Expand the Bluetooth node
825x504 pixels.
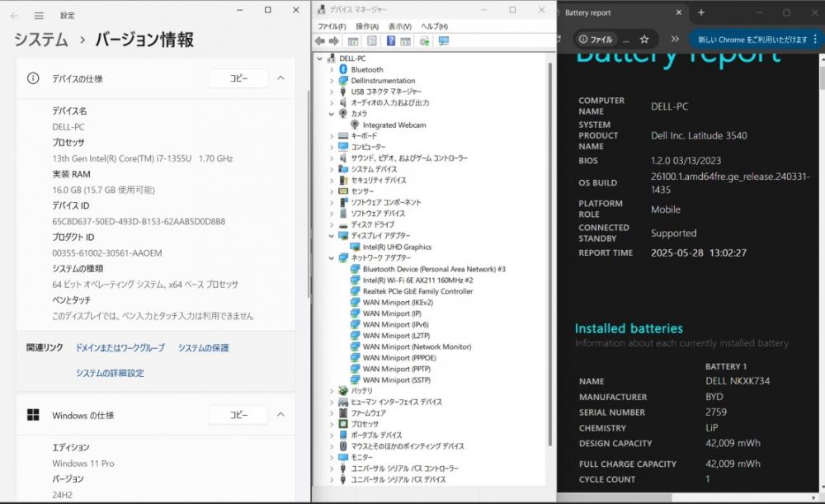click(332, 69)
